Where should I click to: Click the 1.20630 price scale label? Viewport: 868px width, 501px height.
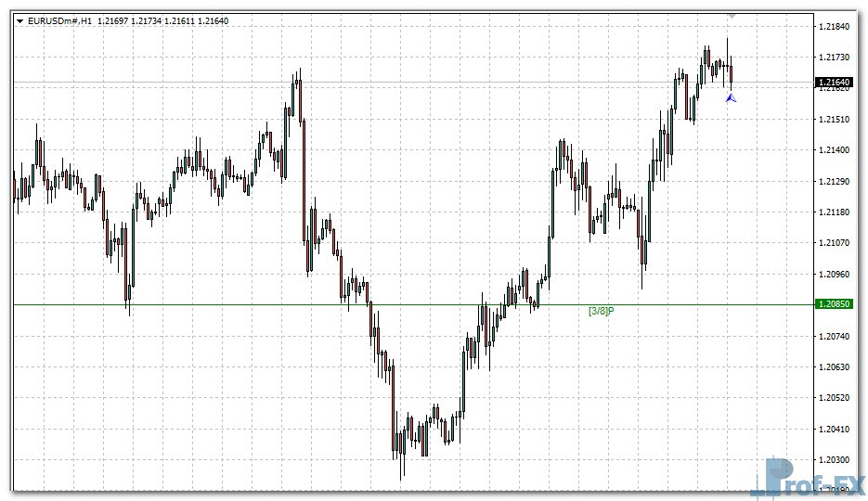pyautogui.click(x=835, y=367)
